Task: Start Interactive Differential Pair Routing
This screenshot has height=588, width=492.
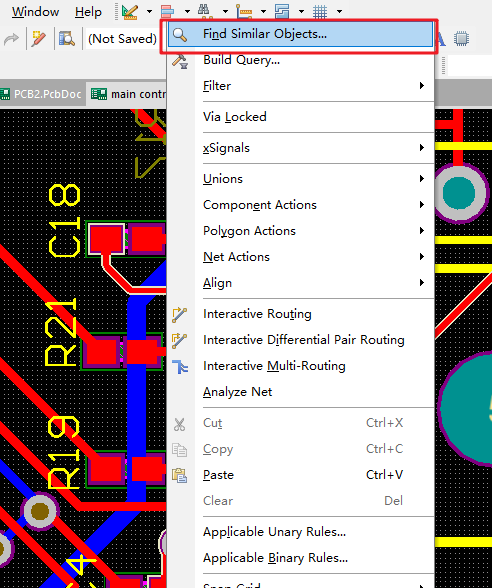Action: pos(300,340)
